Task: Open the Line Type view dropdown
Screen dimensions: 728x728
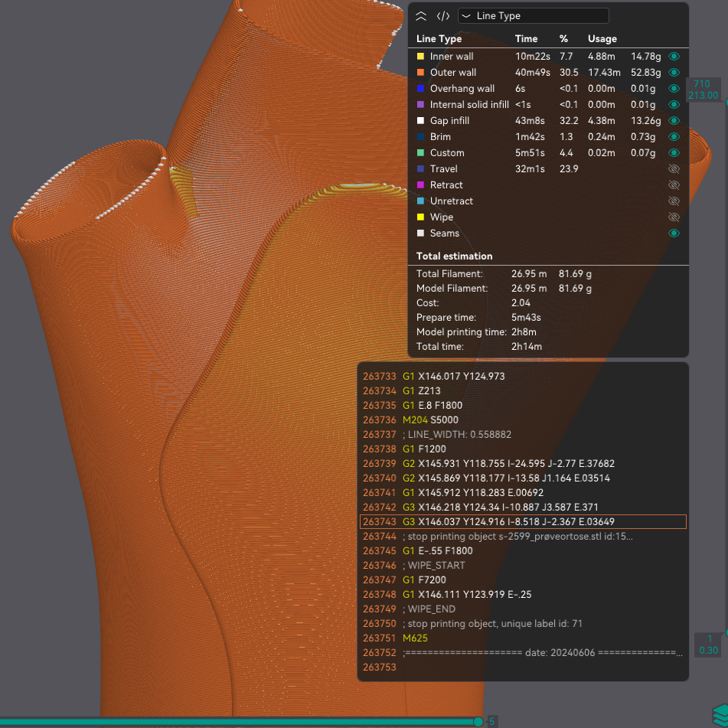Action: tap(533, 16)
